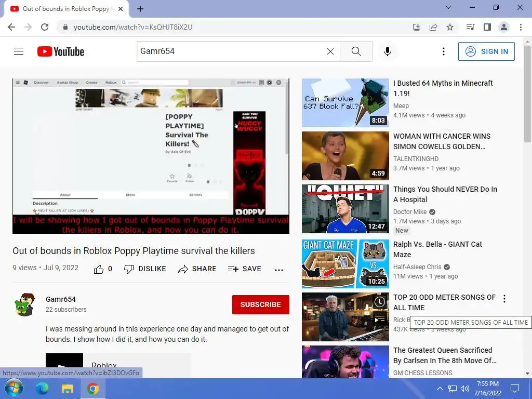This screenshot has height=399, width=532.
Task: Start voice search with the microphone icon
Action: [388, 51]
